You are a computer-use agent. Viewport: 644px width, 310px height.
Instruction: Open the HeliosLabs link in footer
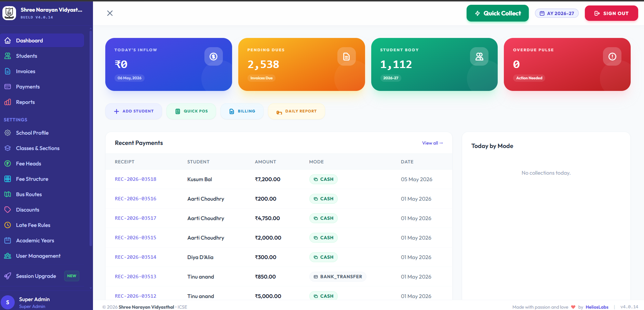(597, 307)
